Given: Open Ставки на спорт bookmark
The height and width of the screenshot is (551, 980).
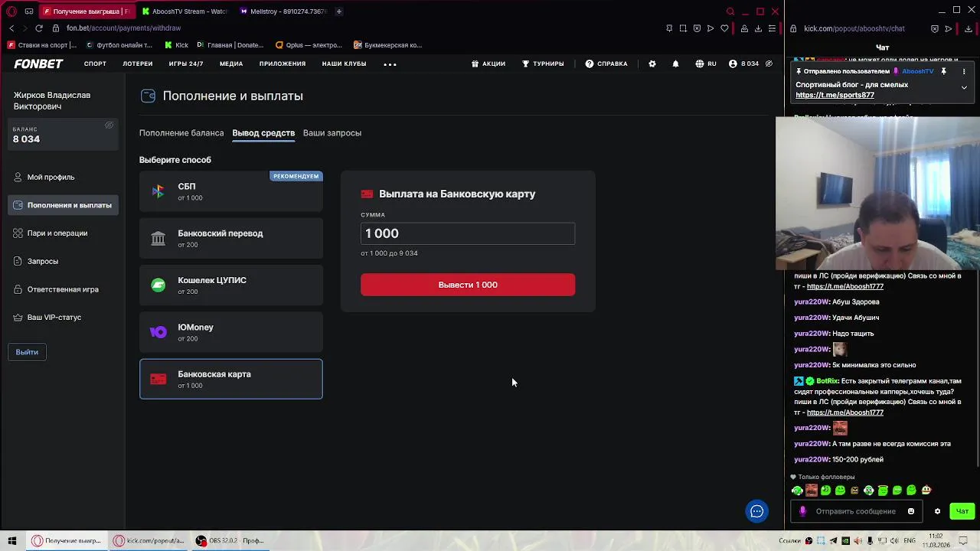Looking at the screenshot, I should tap(42, 45).
